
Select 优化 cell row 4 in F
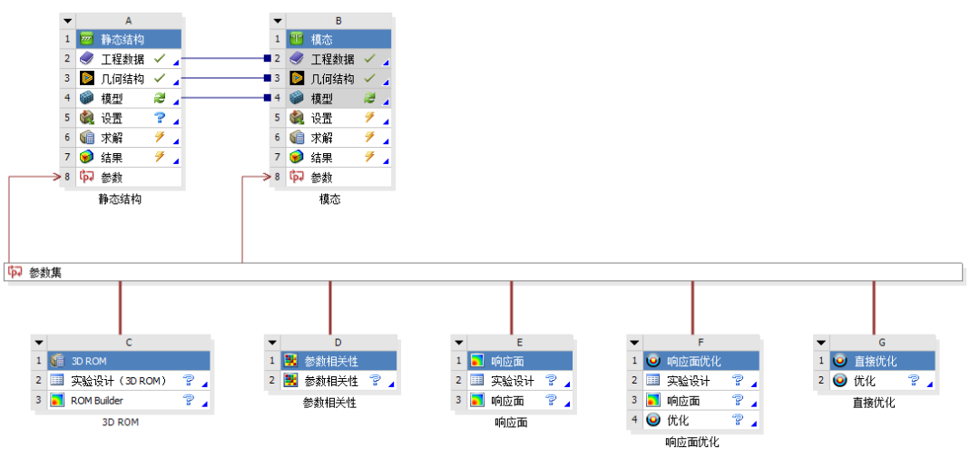[701, 420]
